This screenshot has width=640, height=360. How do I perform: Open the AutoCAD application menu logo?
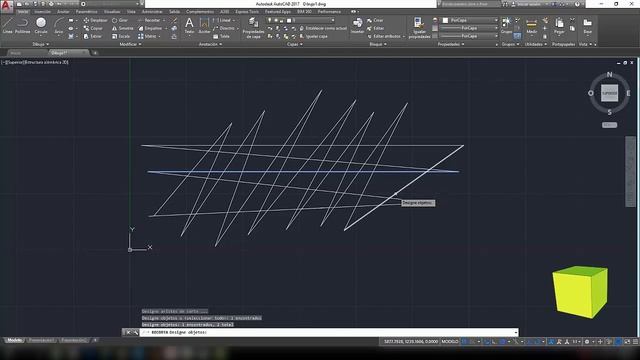[6, 5]
